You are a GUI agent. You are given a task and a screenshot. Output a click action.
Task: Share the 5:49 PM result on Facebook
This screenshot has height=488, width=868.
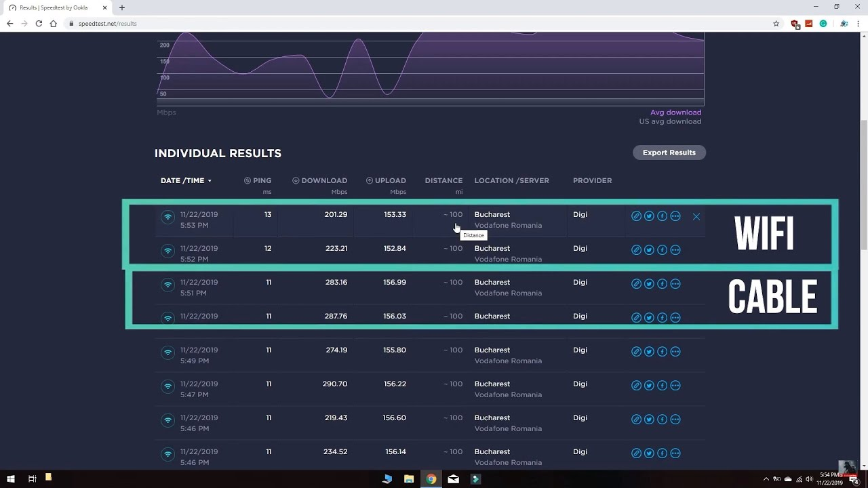(x=662, y=352)
